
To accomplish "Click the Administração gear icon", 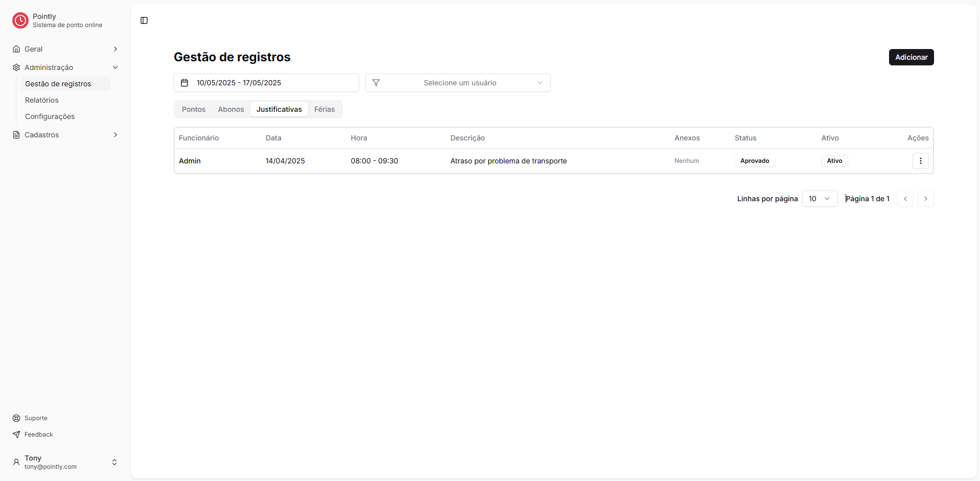I will tap(17, 67).
